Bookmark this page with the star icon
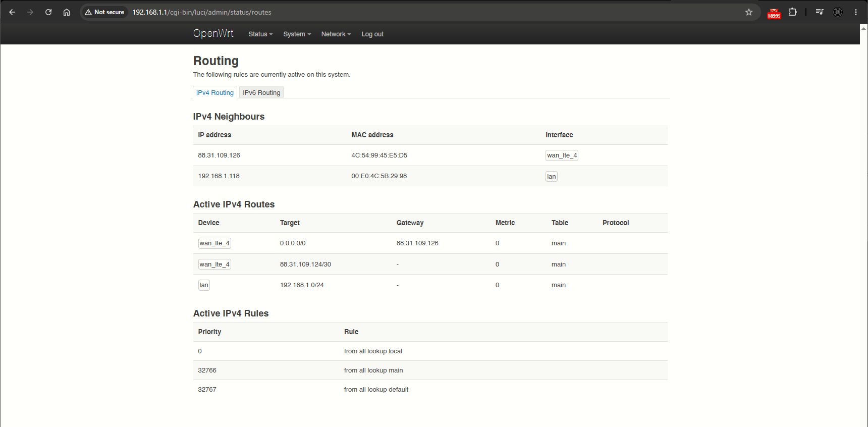This screenshot has width=868, height=427. coord(749,12)
